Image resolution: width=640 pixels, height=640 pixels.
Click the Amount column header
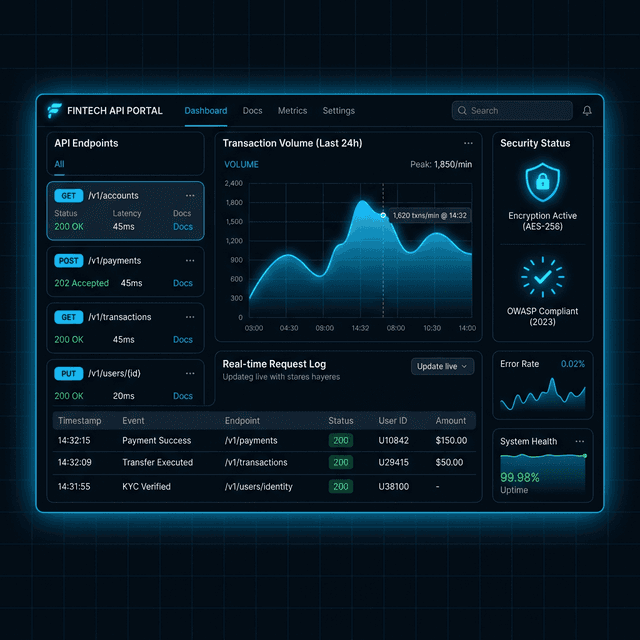click(451, 420)
